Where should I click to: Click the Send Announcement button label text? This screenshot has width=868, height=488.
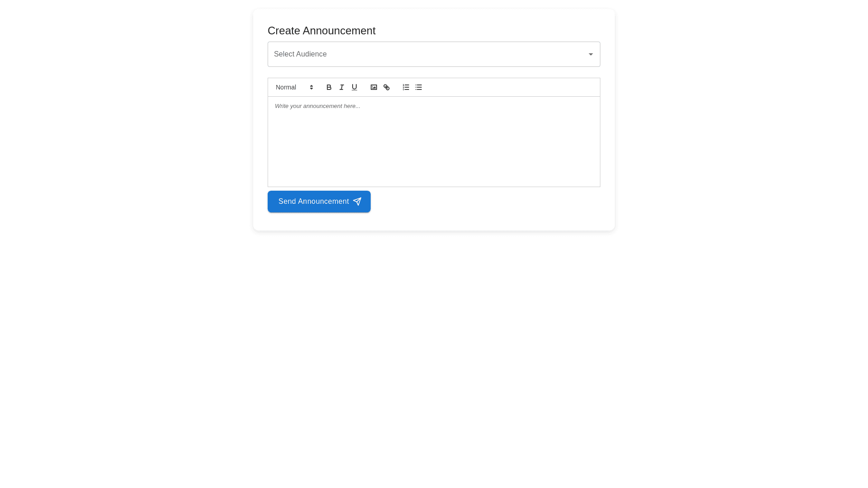(x=313, y=202)
